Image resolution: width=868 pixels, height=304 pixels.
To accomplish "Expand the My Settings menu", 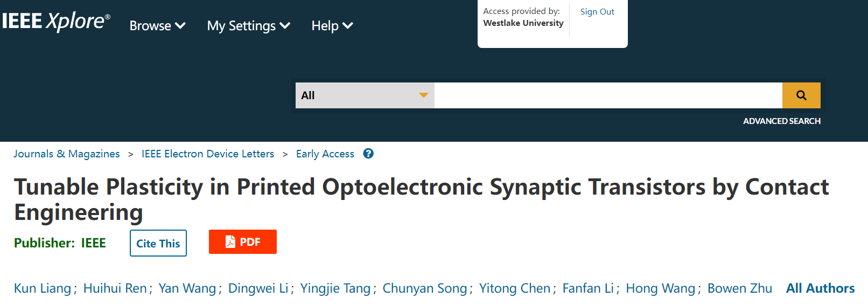I will pos(249,26).
